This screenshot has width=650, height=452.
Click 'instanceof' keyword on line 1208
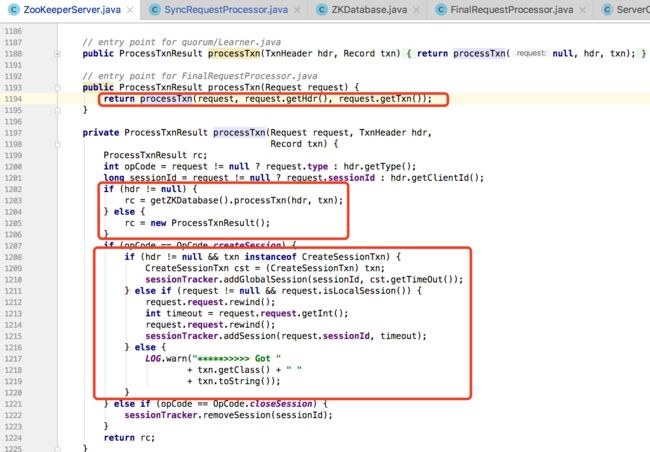[x=270, y=257]
